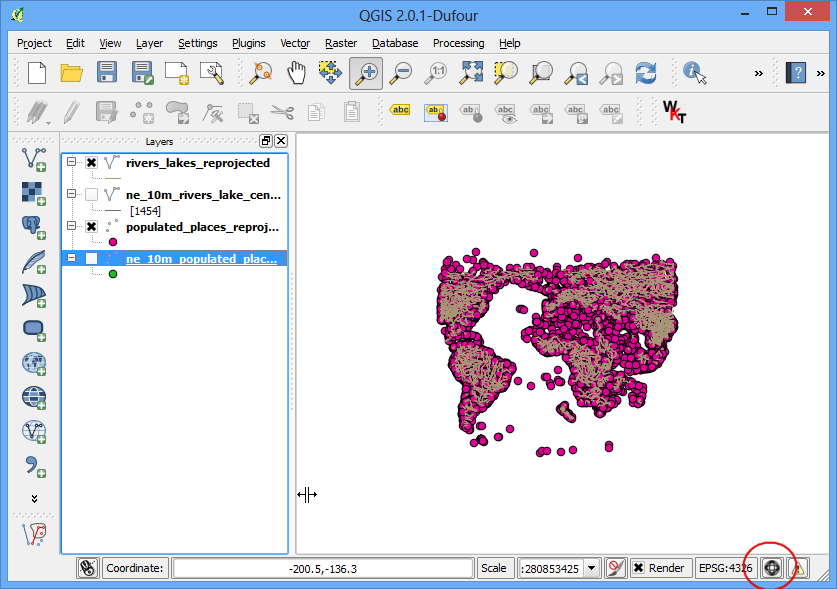This screenshot has height=589, width=837.
Task: Open New Print Composer icon
Action: (x=177, y=73)
